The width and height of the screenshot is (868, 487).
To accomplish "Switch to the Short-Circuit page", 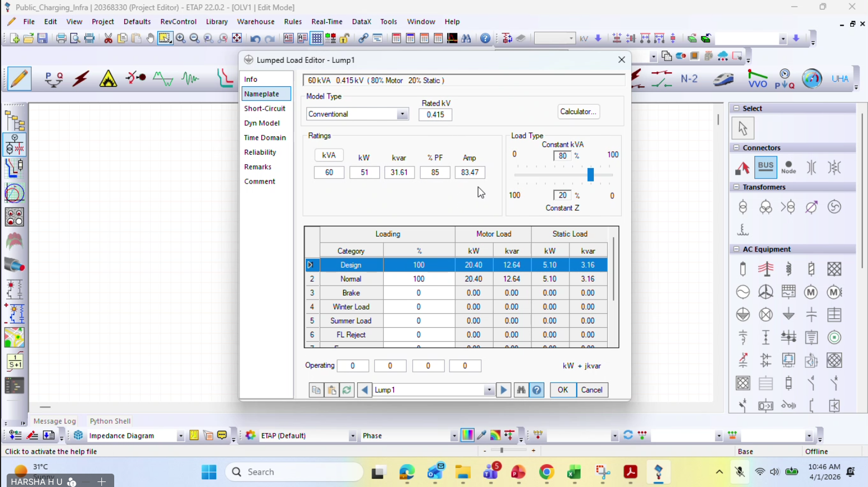I will [x=265, y=109].
